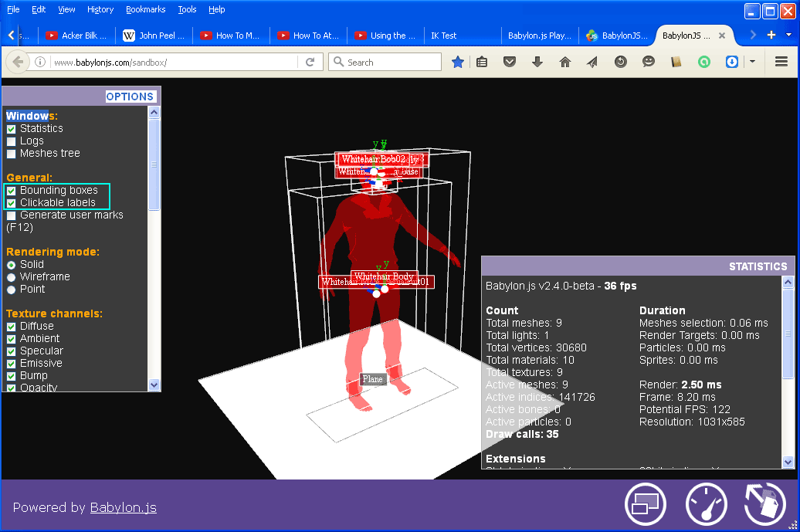Select the Point rendering mode

click(12, 290)
